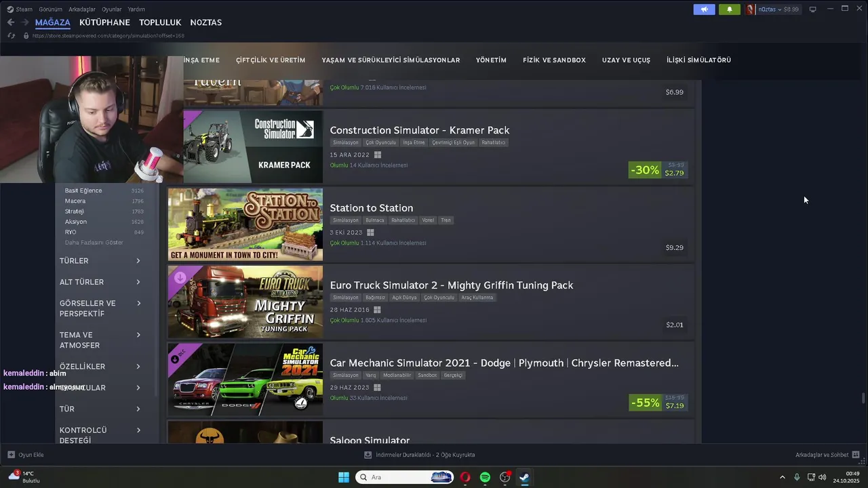The width and height of the screenshot is (868, 488).
Task: Open Spotify from the taskbar
Action: point(485,477)
